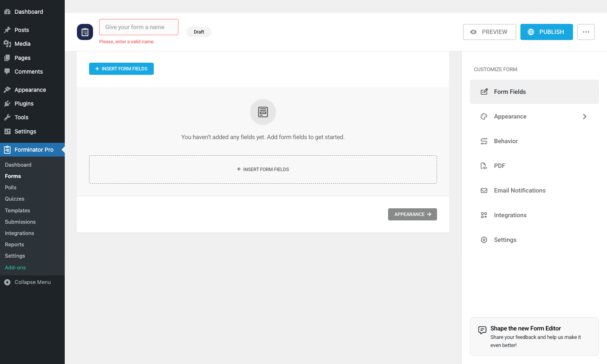Click the Settings gear icon in Customize Form
This screenshot has height=364, width=607.
tap(484, 240)
